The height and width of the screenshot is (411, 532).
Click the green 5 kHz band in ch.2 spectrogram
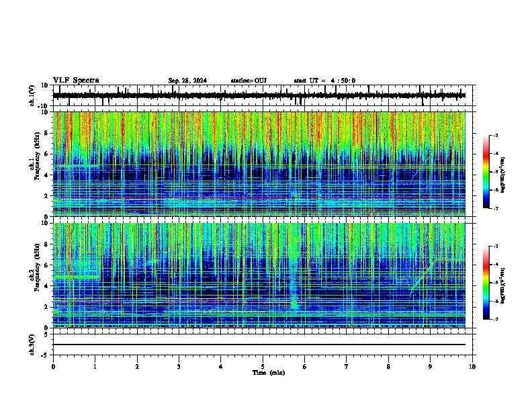pyautogui.click(x=77, y=277)
